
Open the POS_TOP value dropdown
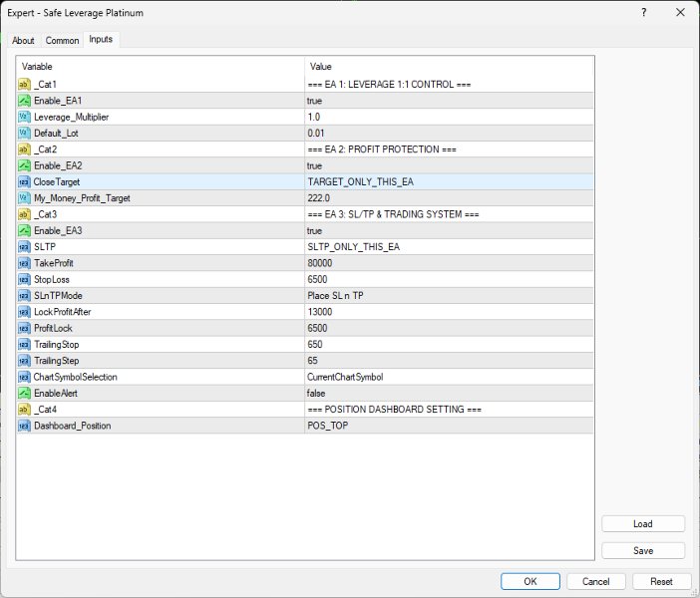coord(449,426)
